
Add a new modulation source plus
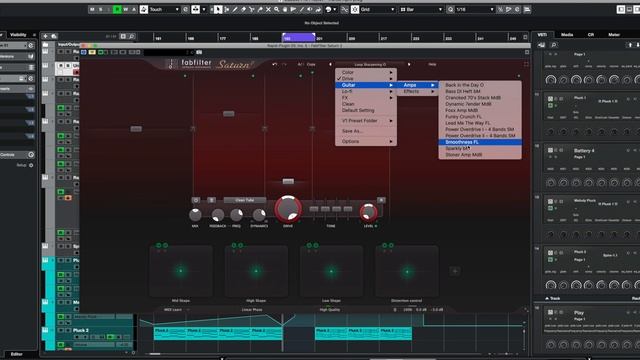click(455, 271)
